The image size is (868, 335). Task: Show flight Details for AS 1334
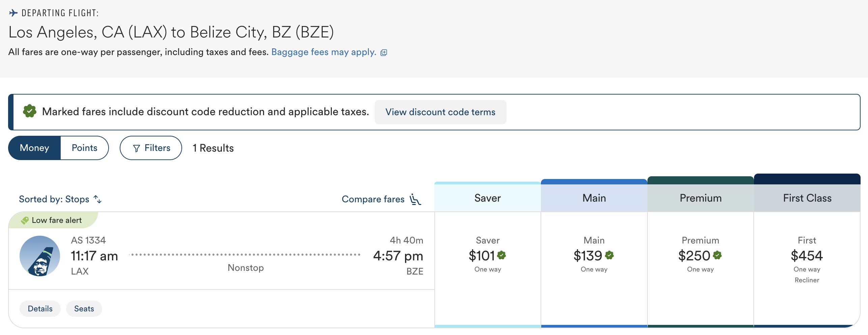(x=40, y=309)
